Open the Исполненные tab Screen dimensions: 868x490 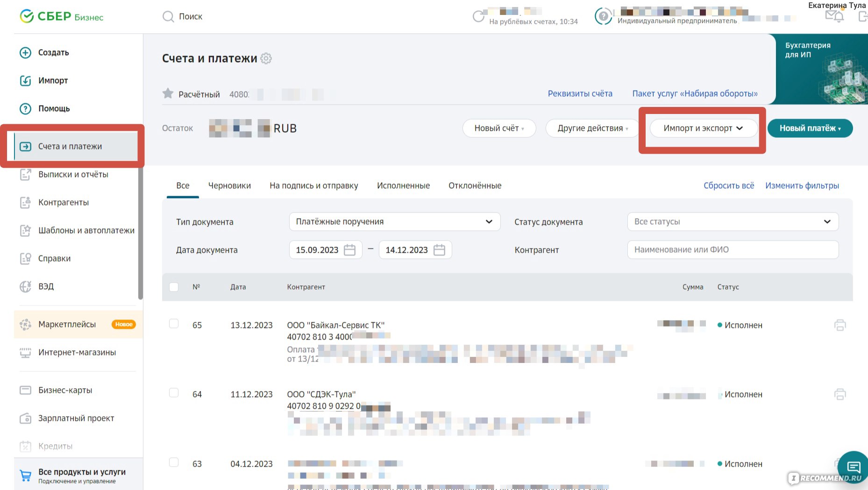[x=403, y=185]
